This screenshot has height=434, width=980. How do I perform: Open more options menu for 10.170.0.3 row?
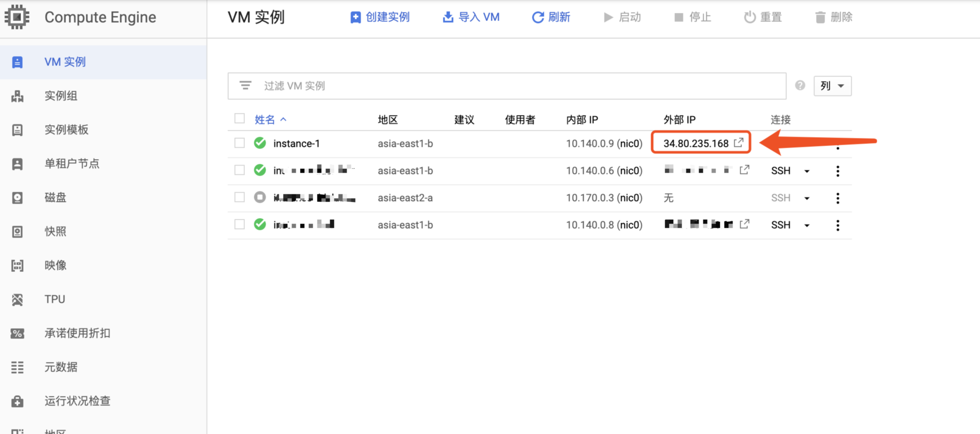[x=838, y=198]
